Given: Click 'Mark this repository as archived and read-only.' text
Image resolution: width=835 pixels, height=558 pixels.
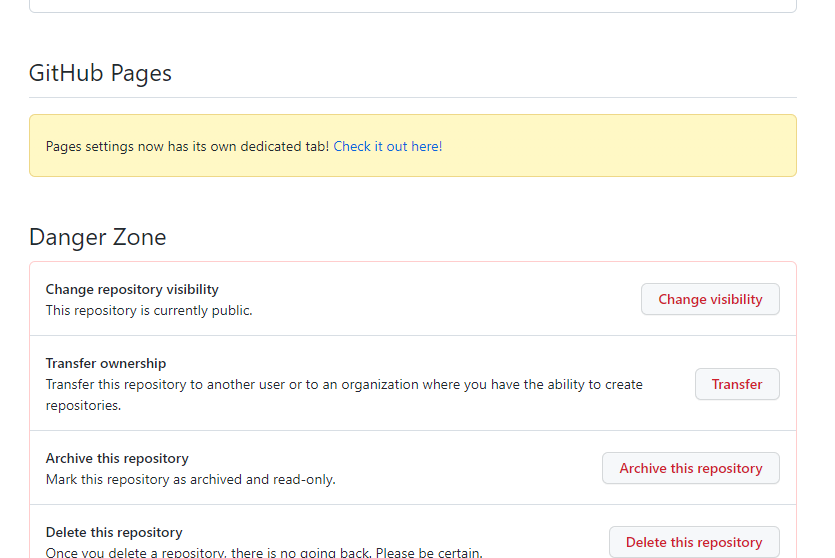Looking at the screenshot, I should [x=191, y=479].
